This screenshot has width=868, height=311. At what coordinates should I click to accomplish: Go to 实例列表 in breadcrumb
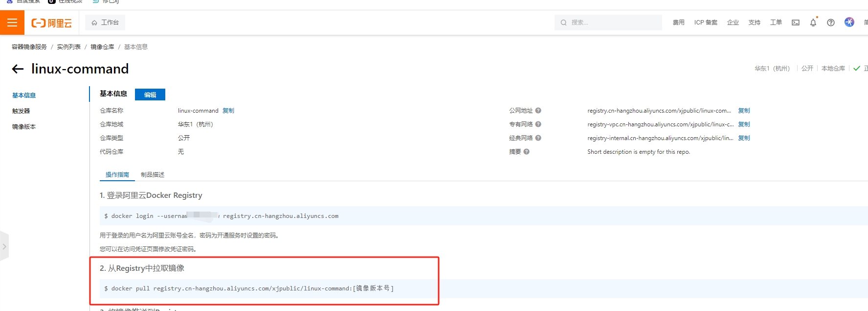(69, 47)
